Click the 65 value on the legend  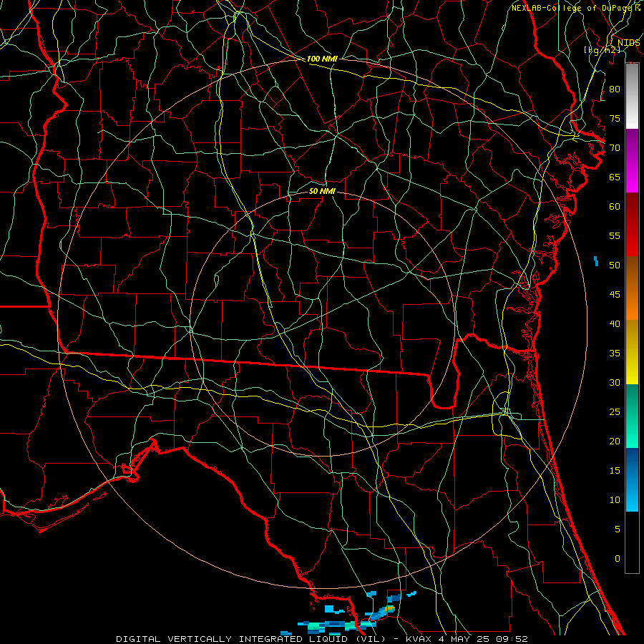pyautogui.click(x=615, y=177)
